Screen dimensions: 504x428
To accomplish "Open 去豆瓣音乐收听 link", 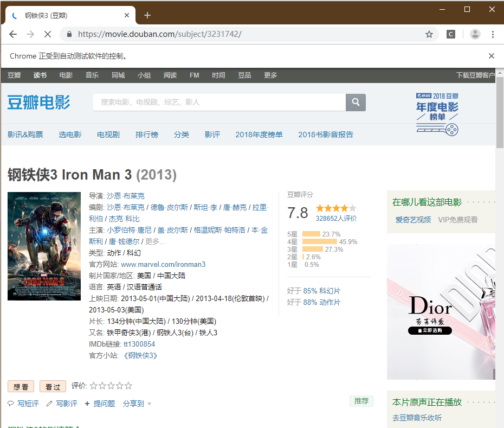I will [x=417, y=418].
